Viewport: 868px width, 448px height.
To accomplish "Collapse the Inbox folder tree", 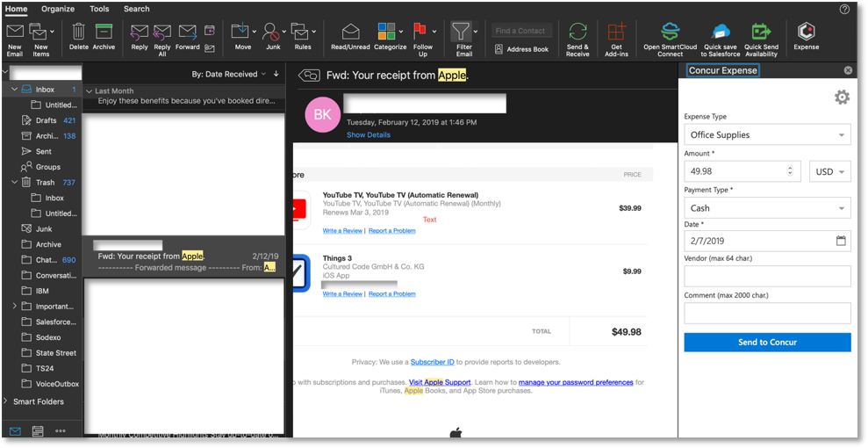I will point(14,89).
